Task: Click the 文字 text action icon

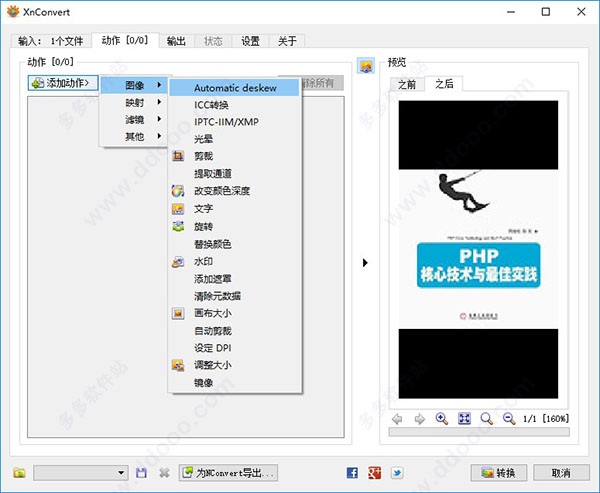Action: tap(178, 209)
